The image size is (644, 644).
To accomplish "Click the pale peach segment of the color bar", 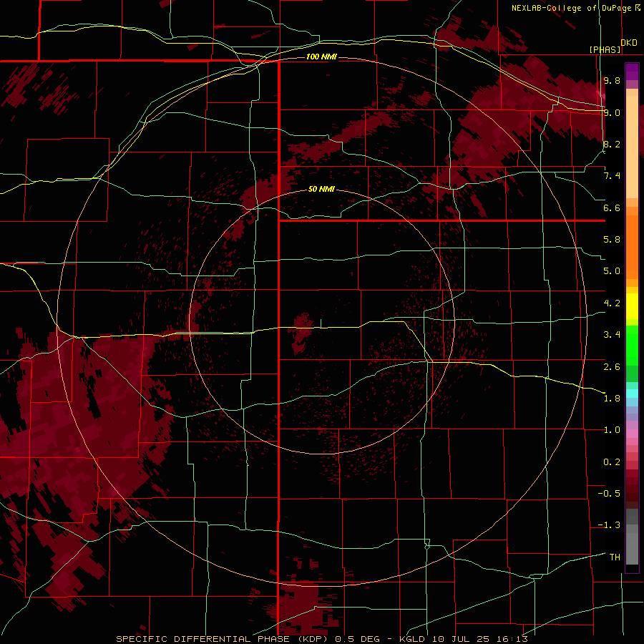I will click(x=632, y=147).
